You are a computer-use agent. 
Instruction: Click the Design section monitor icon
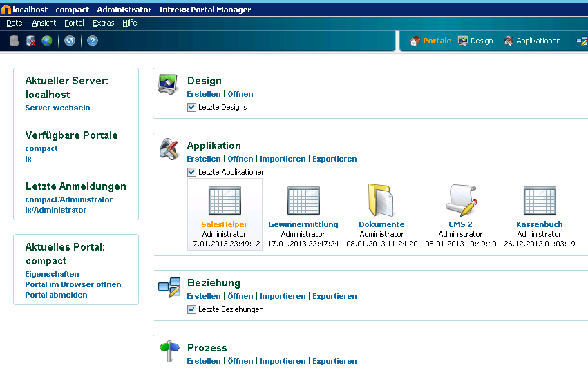[x=168, y=84]
